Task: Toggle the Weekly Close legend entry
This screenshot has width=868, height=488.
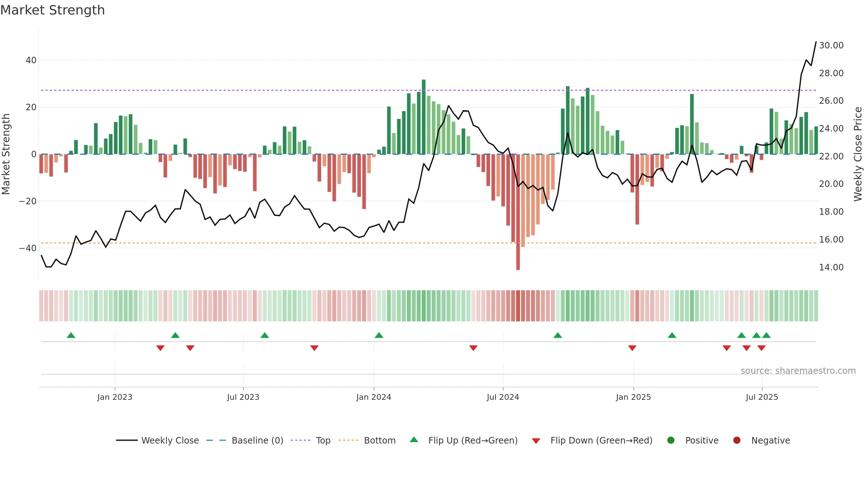Action: (158, 440)
